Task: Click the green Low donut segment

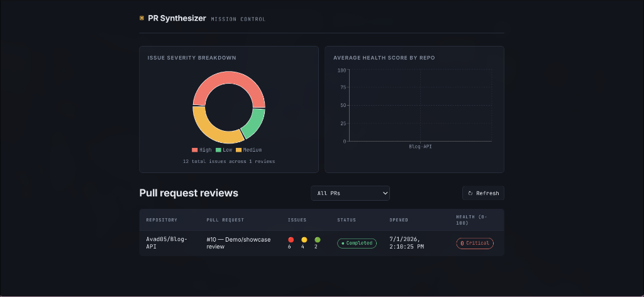Action: pos(255,123)
